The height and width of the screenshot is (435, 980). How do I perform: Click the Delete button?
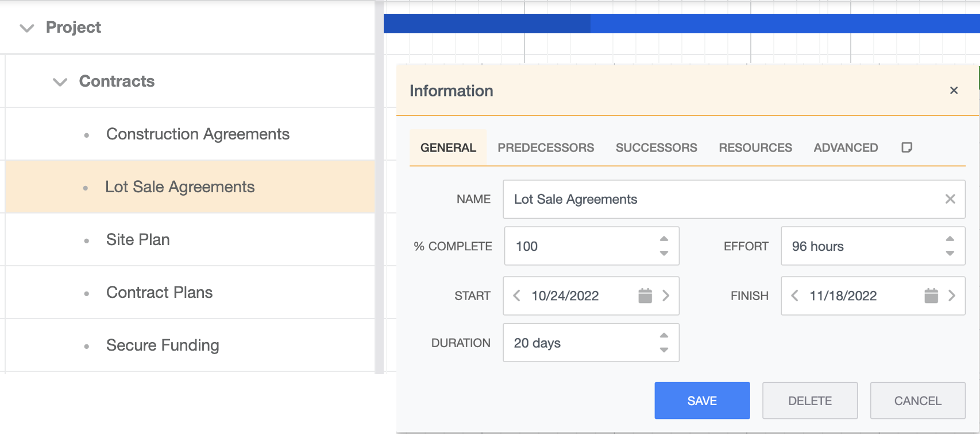(x=810, y=401)
